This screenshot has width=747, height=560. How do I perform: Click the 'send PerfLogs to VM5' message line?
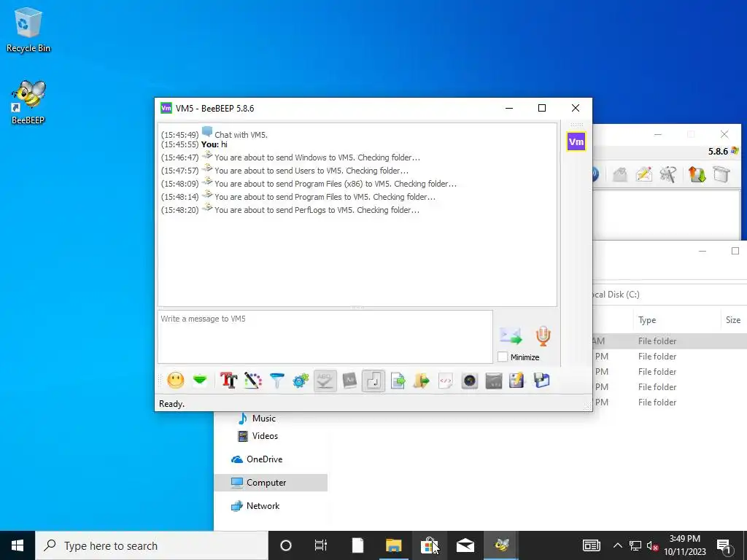(x=317, y=210)
